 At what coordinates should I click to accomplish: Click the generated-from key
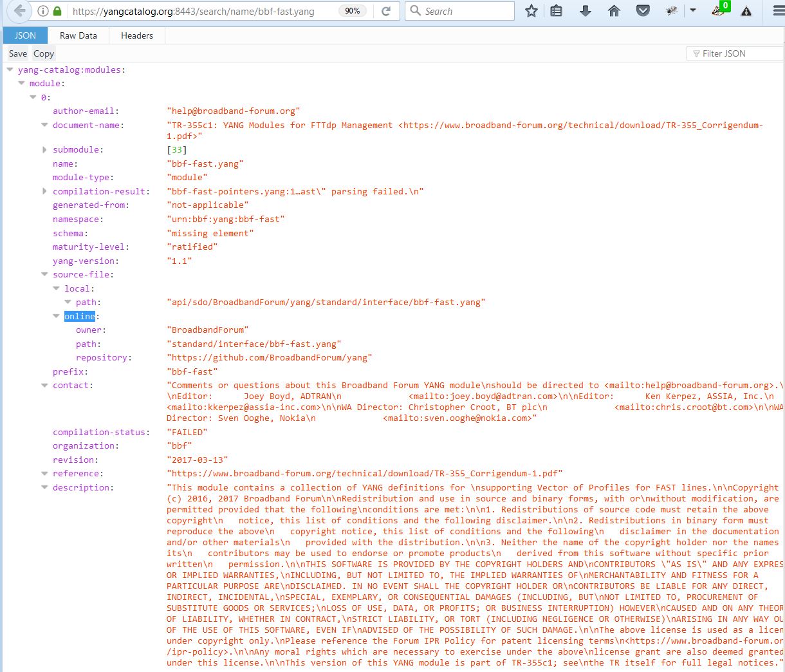tap(91, 205)
